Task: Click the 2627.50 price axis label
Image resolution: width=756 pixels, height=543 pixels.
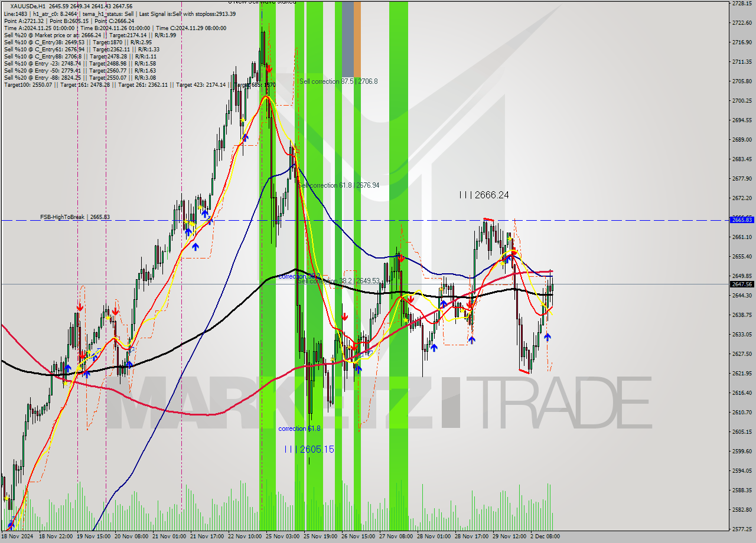Action: 741,354
